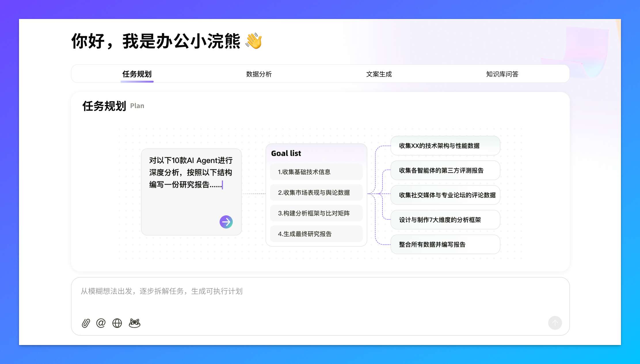Switch to the 数据分析 tab
Image resolution: width=640 pixels, height=364 pixels.
tap(259, 74)
